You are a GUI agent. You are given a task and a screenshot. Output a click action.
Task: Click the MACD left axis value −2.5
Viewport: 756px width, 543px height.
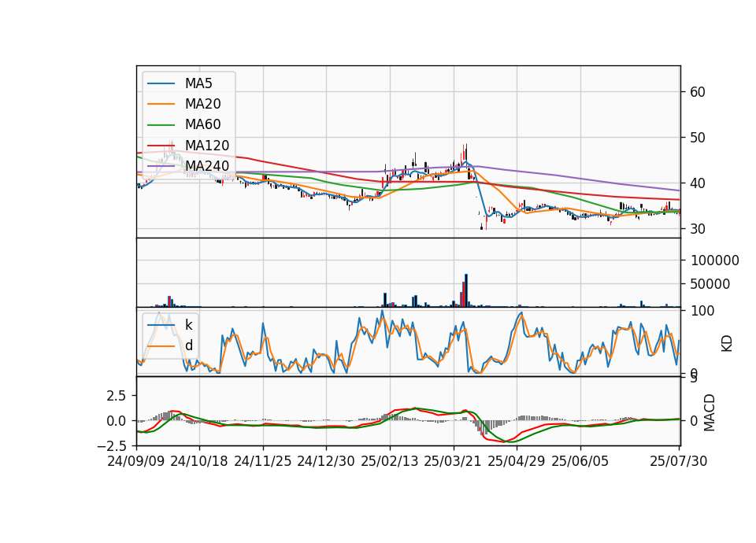pyautogui.click(x=112, y=446)
